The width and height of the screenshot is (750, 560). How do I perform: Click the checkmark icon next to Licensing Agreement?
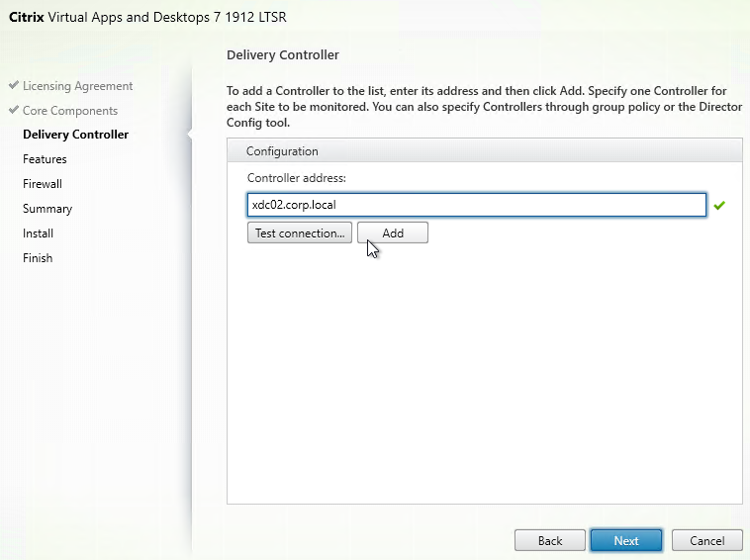pos(14,86)
